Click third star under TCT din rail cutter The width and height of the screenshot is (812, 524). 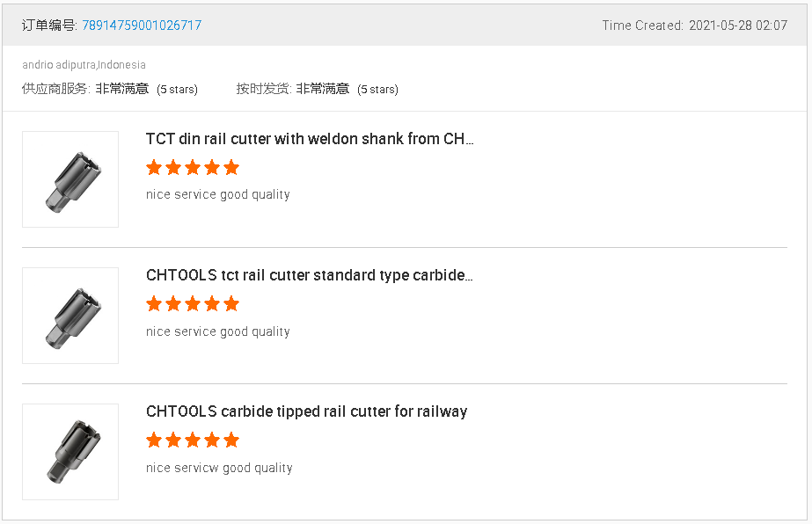193,167
